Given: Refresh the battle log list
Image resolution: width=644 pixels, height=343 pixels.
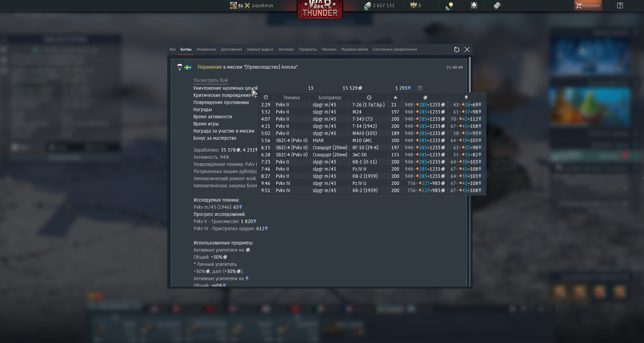Looking at the screenshot, I should [456, 49].
